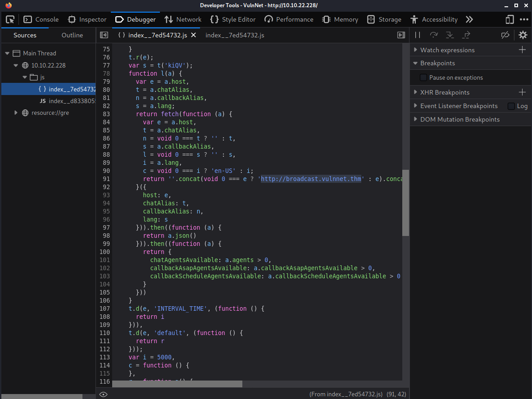Screen dimensions: 532x399
Task: Collapse the Main Thread tree node
Action: [x=7, y=53]
